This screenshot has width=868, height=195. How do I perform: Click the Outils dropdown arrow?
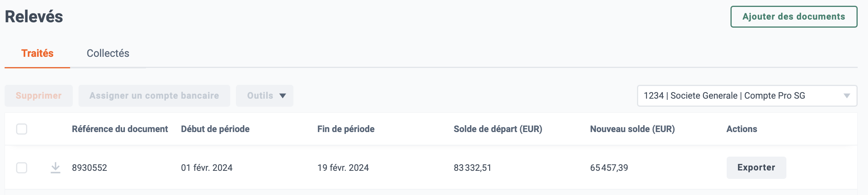click(283, 96)
